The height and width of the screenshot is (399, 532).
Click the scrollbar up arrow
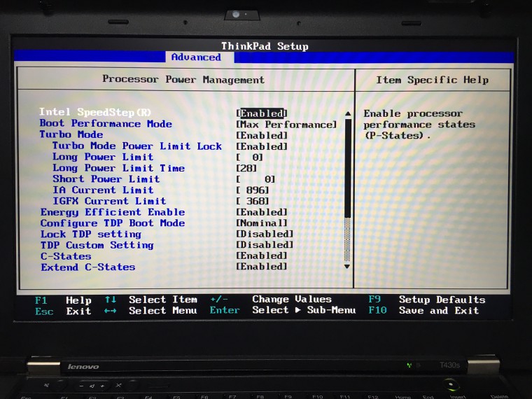point(347,113)
